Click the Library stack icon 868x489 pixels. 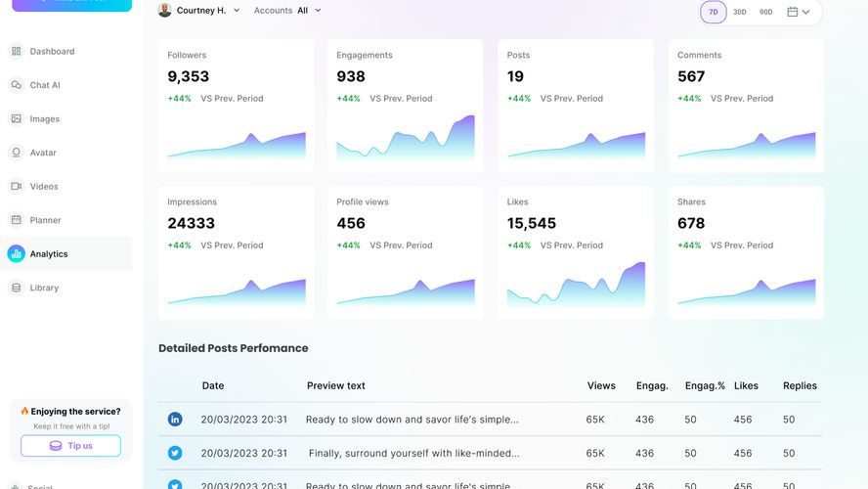pyautogui.click(x=17, y=288)
